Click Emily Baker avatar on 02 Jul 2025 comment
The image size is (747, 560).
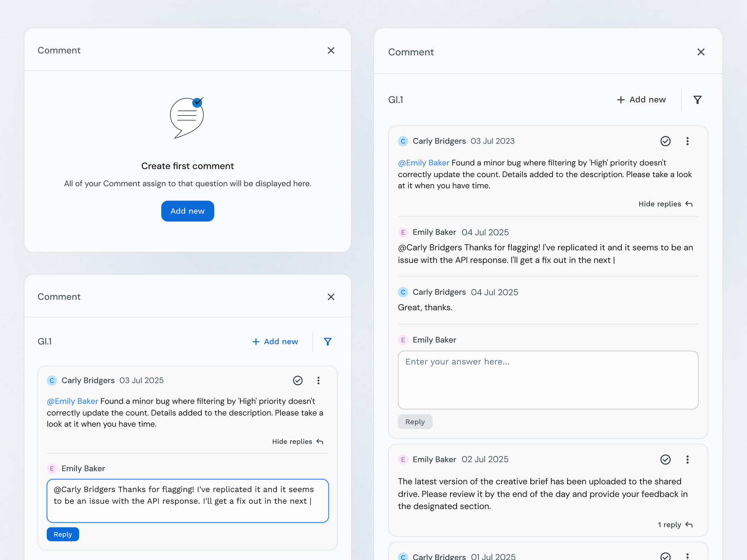[x=403, y=459]
